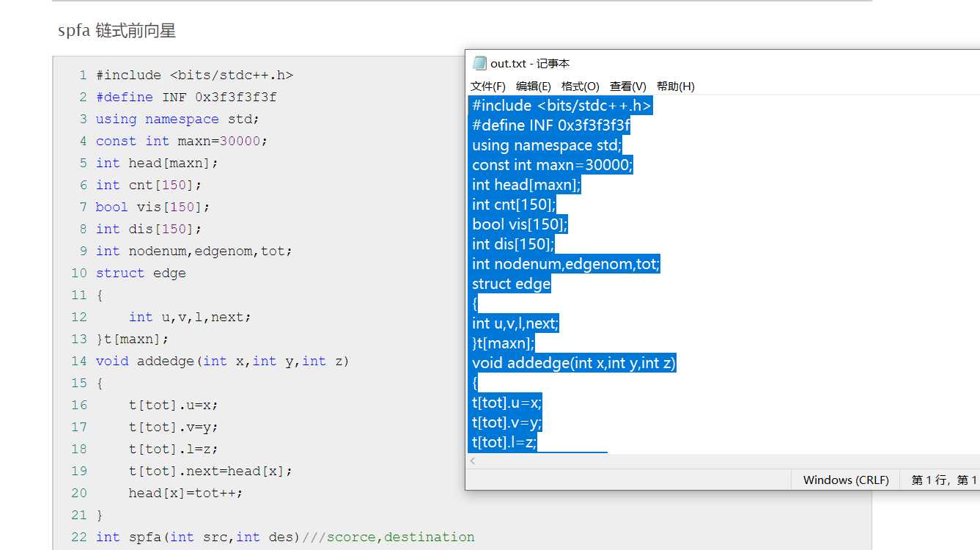This screenshot has height=550, width=980.
Task: Click Notepad line int cnt[150];
Action: (x=514, y=205)
